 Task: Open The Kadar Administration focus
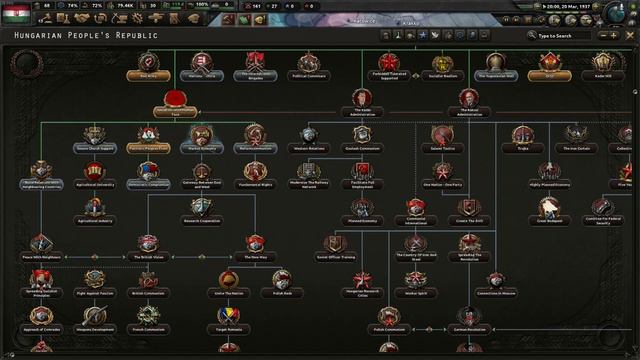click(x=362, y=103)
